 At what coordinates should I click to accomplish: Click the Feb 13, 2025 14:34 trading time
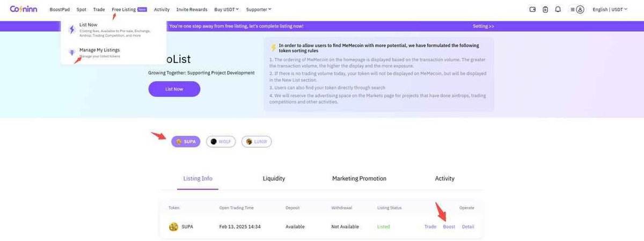pos(240,227)
